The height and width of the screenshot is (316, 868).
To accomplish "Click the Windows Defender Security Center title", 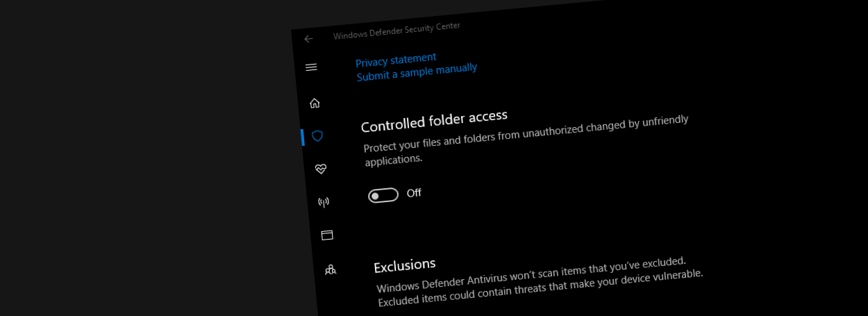I will tap(397, 31).
